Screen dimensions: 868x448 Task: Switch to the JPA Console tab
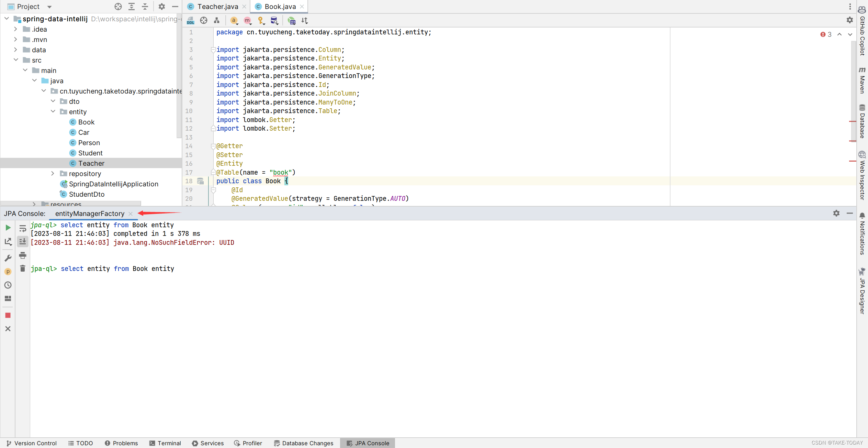pyautogui.click(x=369, y=443)
